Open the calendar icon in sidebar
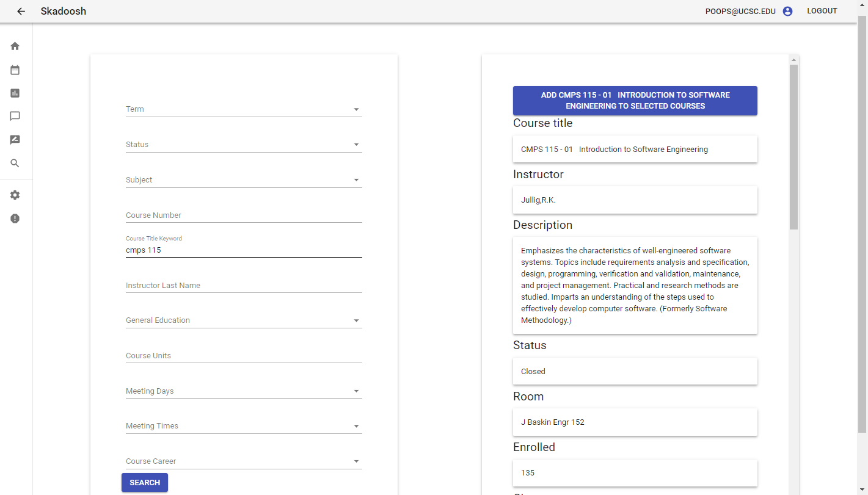 pos(15,70)
